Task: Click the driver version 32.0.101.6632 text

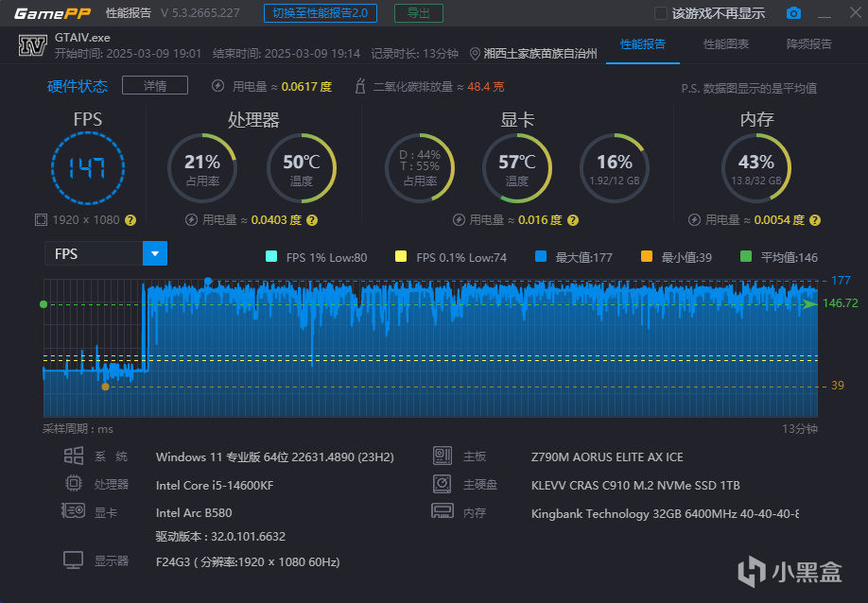Action: pos(220,537)
